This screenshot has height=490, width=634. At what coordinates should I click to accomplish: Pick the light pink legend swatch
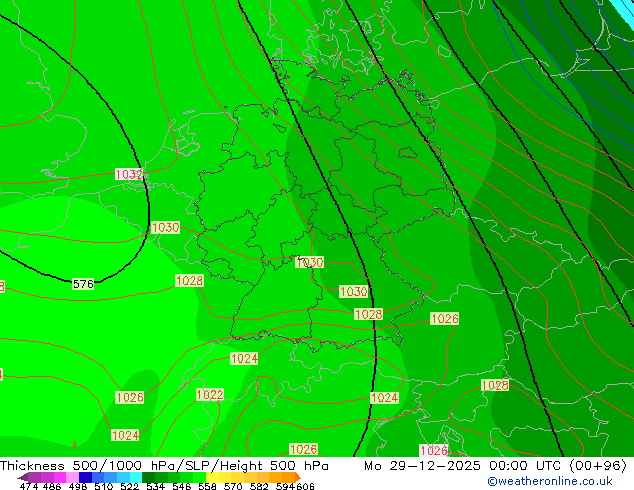[72, 477]
